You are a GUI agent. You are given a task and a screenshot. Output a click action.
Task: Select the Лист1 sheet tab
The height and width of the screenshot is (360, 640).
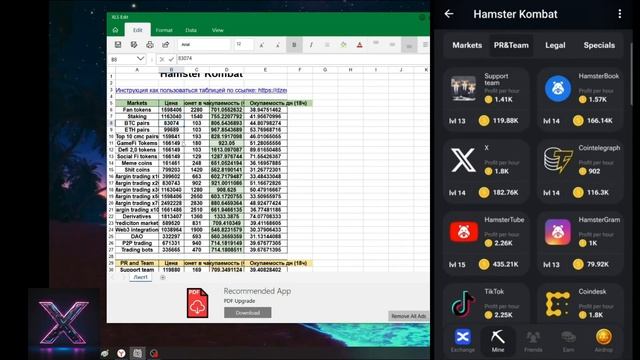pos(140,277)
